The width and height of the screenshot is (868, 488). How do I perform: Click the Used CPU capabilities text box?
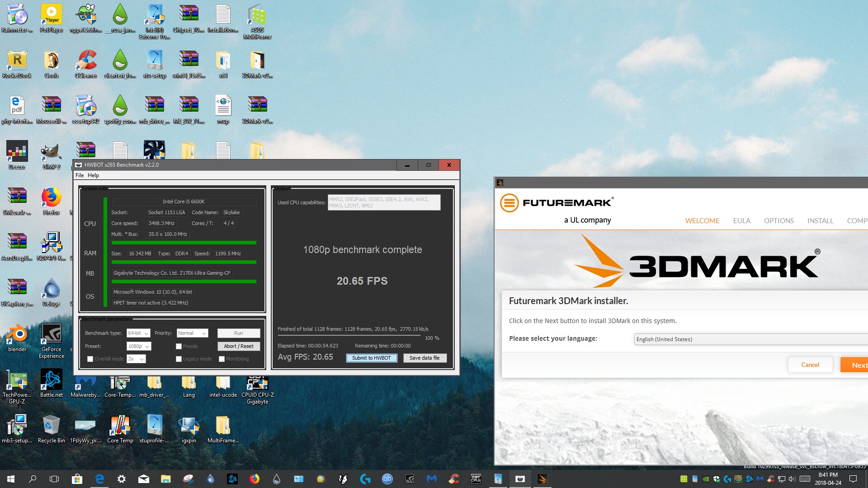(x=384, y=202)
